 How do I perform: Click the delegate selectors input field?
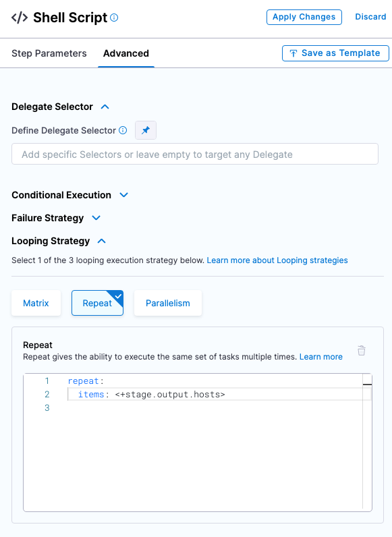(x=195, y=154)
